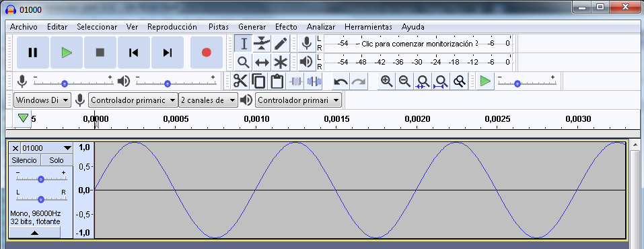Screen dimensions: 644x249
Task: Click the playback meter at -30 dB mark
Action: [x=417, y=62]
